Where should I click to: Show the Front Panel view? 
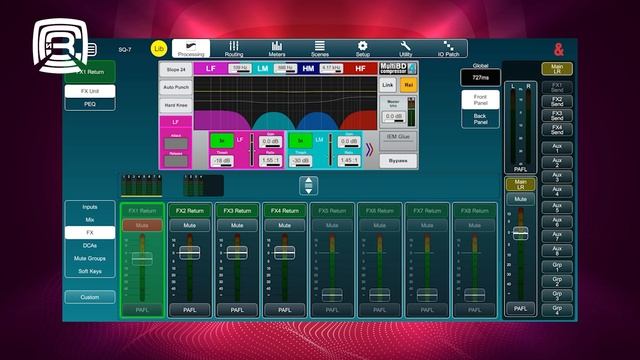click(480, 100)
